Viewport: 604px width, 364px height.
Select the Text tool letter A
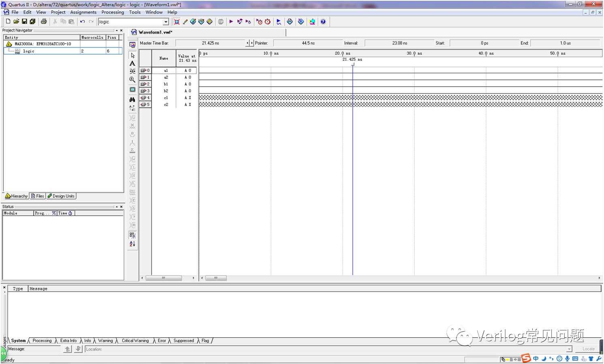(133, 63)
